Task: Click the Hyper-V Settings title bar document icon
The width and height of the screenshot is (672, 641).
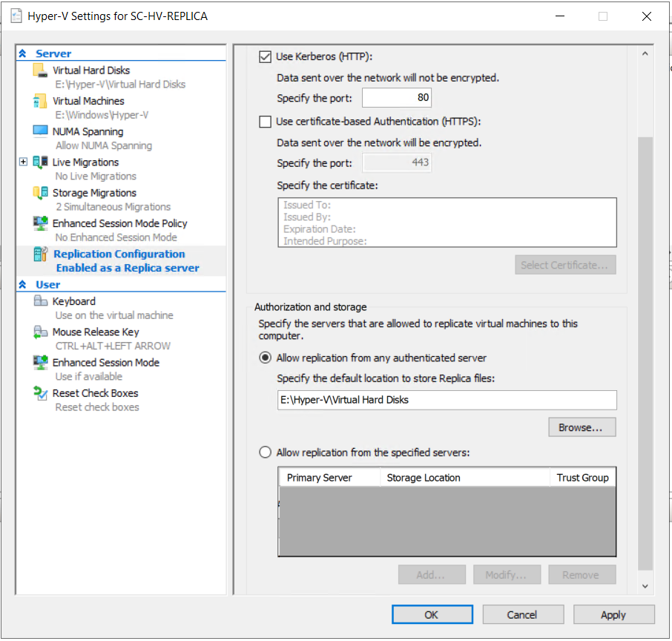Action: [x=16, y=16]
